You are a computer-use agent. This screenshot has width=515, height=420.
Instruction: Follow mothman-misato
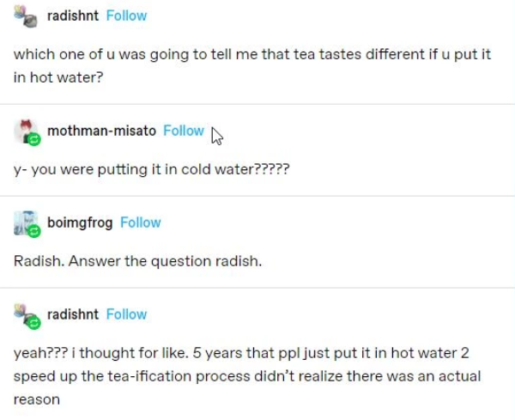pos(183,131)
